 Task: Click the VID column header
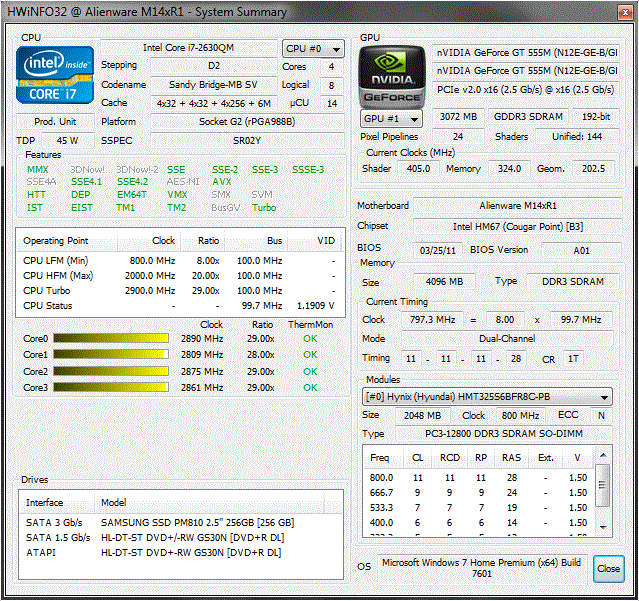tap(317, 241)
